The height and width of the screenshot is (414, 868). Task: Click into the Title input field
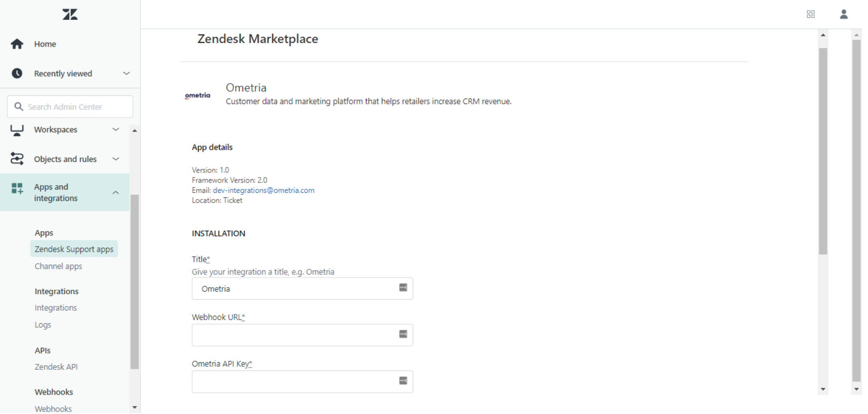[x=302, y=288]
